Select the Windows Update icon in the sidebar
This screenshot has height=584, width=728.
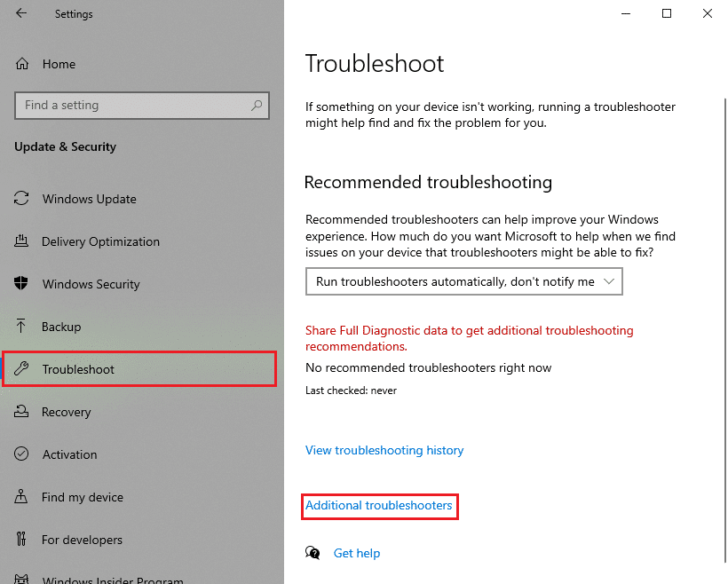pyautogui.click(x=22, y=199)
